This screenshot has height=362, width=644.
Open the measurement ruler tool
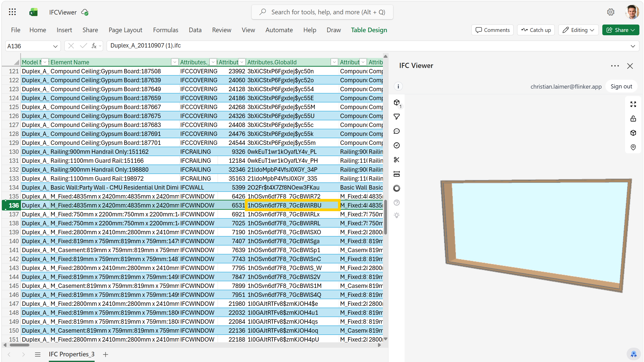coord(397,174)
